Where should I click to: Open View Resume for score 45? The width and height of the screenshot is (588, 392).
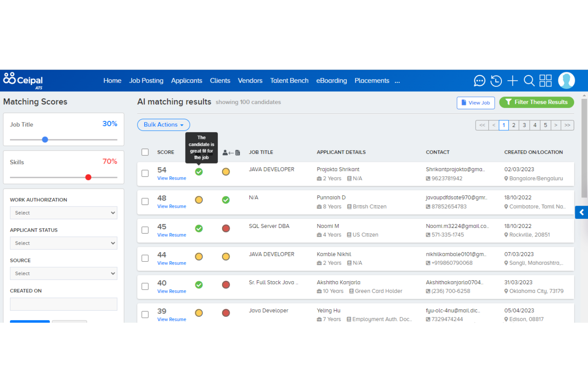[172, 235]
